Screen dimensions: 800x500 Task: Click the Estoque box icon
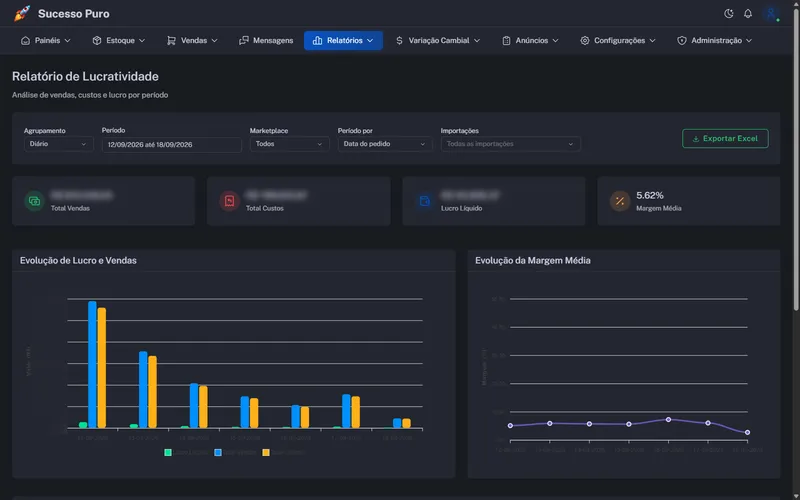tap(97, 40)
